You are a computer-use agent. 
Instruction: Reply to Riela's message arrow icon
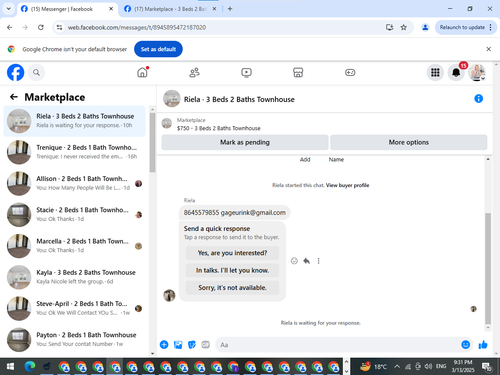pos(306,261)
